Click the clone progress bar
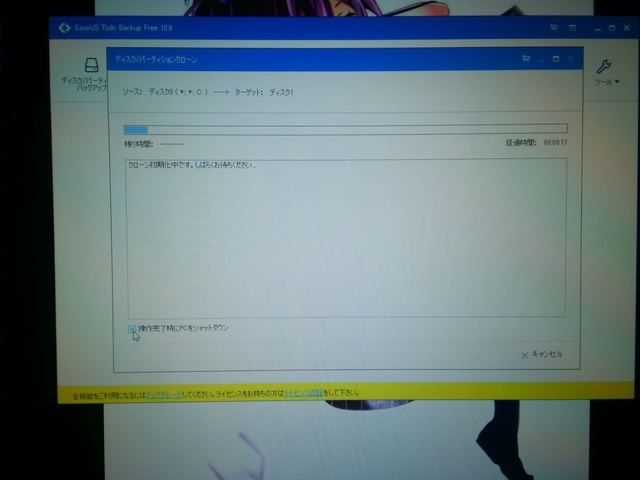The image size is (640, 480). click(x=345, y=128)
